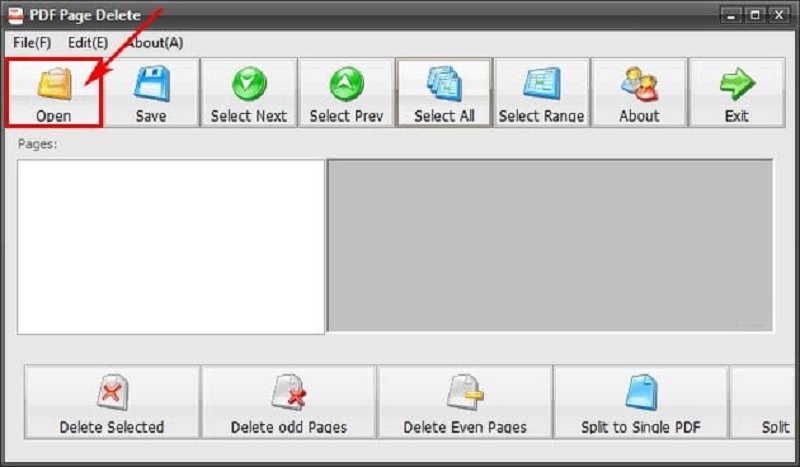Click Delete odd Pages button

pyautogui.click(x=289, y=402)
